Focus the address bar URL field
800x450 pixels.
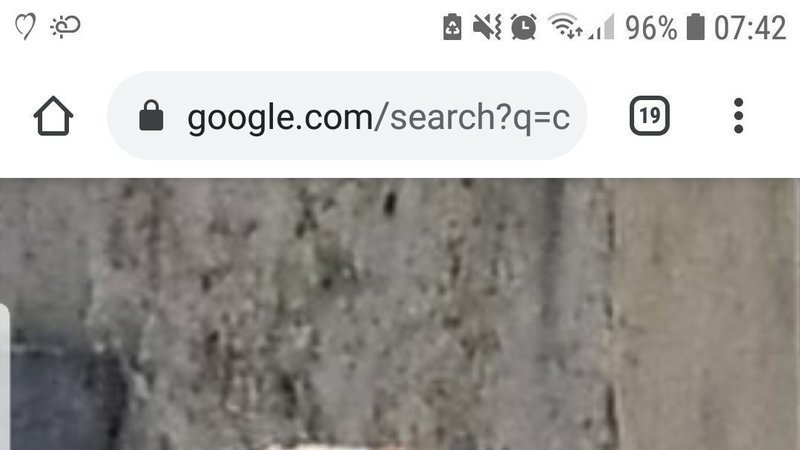[x=347, y=116]
